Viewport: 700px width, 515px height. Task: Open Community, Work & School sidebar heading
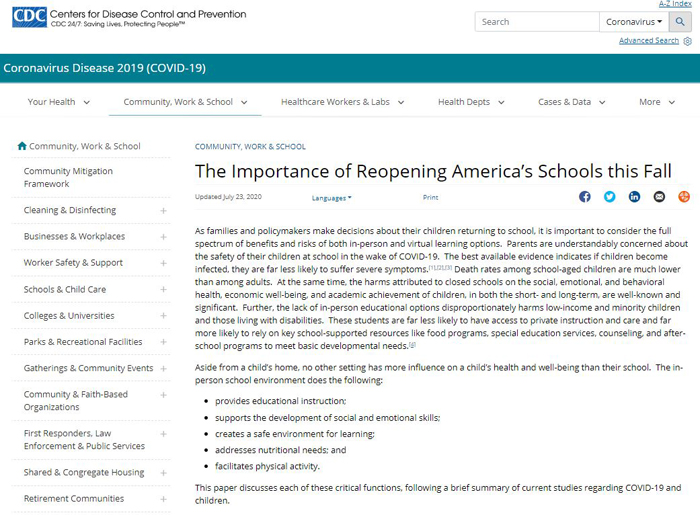[85, 146]
